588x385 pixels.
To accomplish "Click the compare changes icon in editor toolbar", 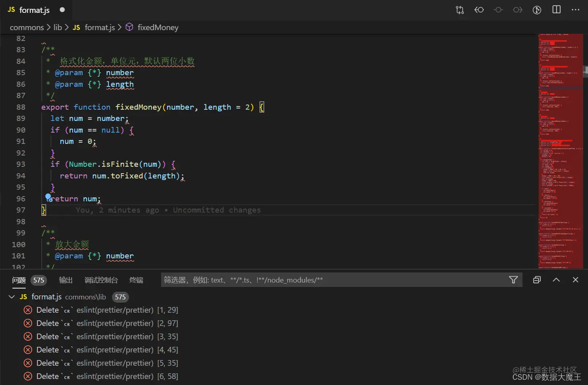I will [x=459, y=10].
